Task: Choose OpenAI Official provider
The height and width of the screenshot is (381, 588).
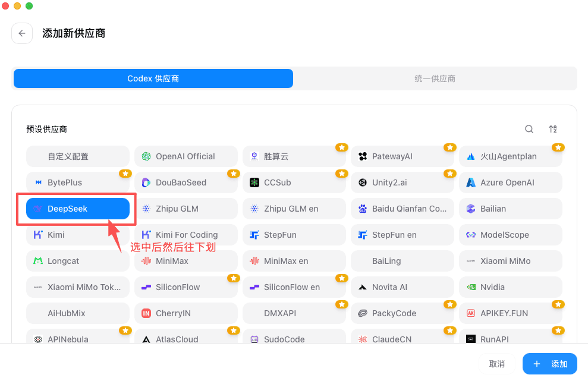Action: (186, 156)
